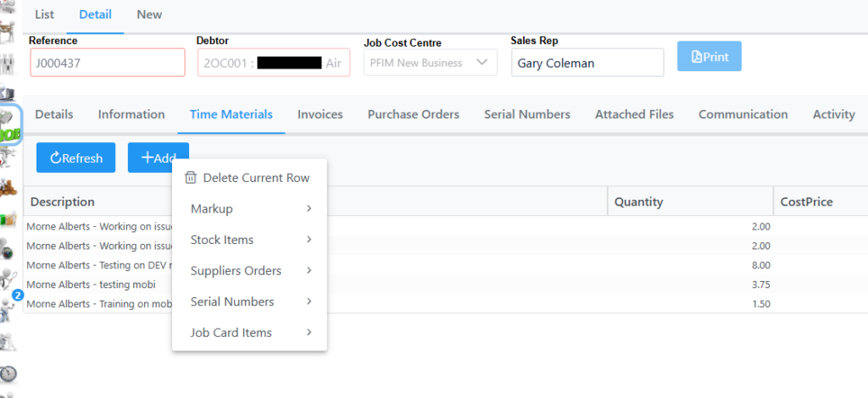868x398 pixels.
Task: Click the Refresh button with circular arrow
Action: click(x=75, y=158)
